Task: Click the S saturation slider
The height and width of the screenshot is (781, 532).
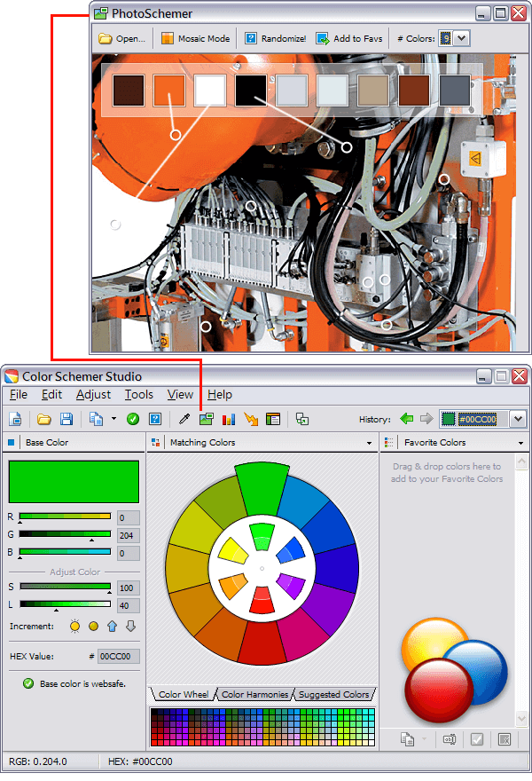Action: pos(65,587)
